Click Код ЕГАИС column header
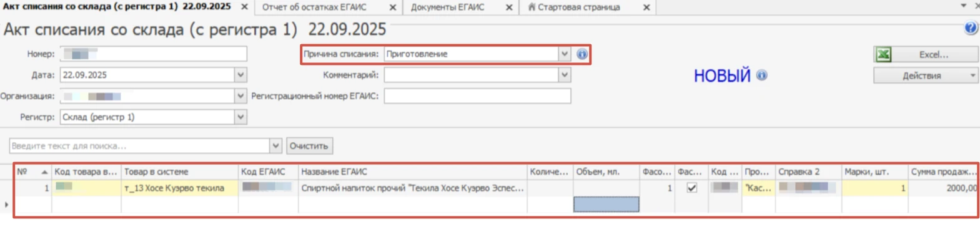This screenshot has width=980, height=232. [269, 172]
